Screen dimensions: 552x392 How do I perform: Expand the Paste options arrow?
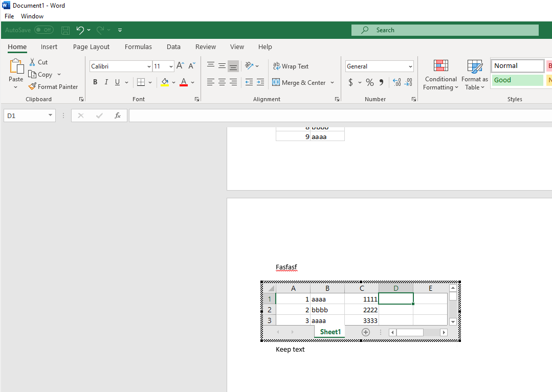click(x=15, y=87)
